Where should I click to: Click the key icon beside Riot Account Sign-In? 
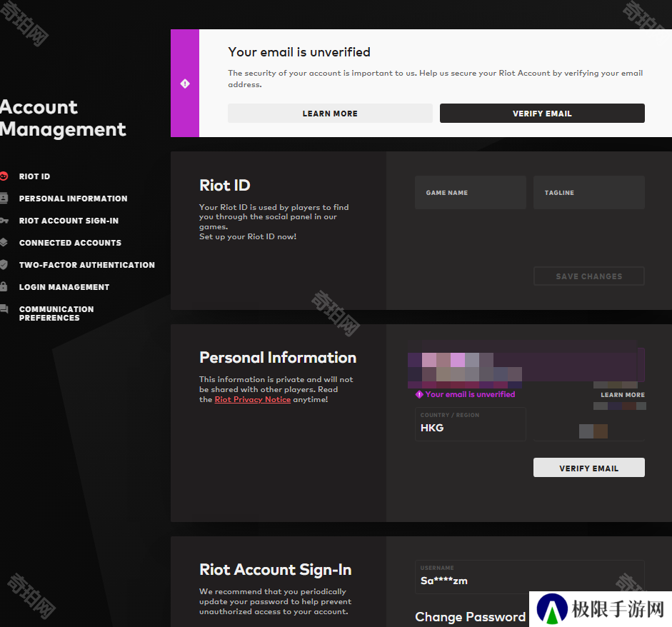4,220
